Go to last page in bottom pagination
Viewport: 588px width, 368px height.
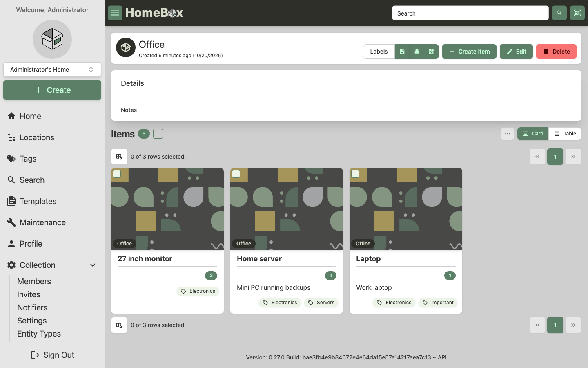tap(573, 325)
